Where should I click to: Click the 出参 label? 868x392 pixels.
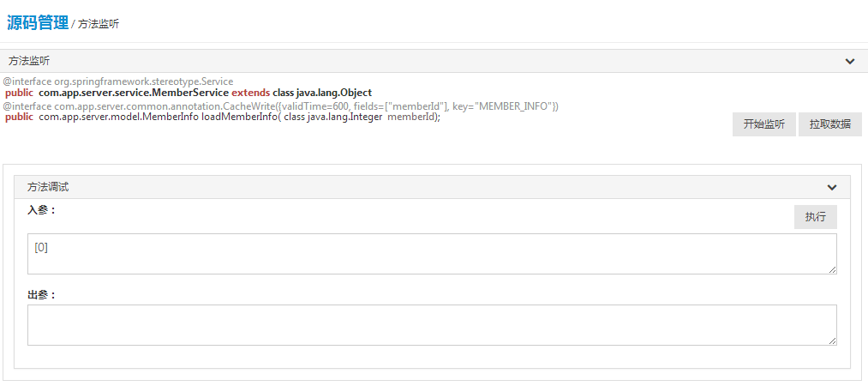[x=41, y=295]
